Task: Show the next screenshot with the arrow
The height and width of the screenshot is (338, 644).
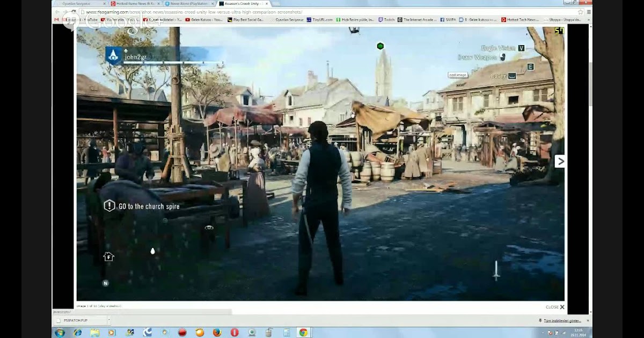Action: click(x=559, y=161)
